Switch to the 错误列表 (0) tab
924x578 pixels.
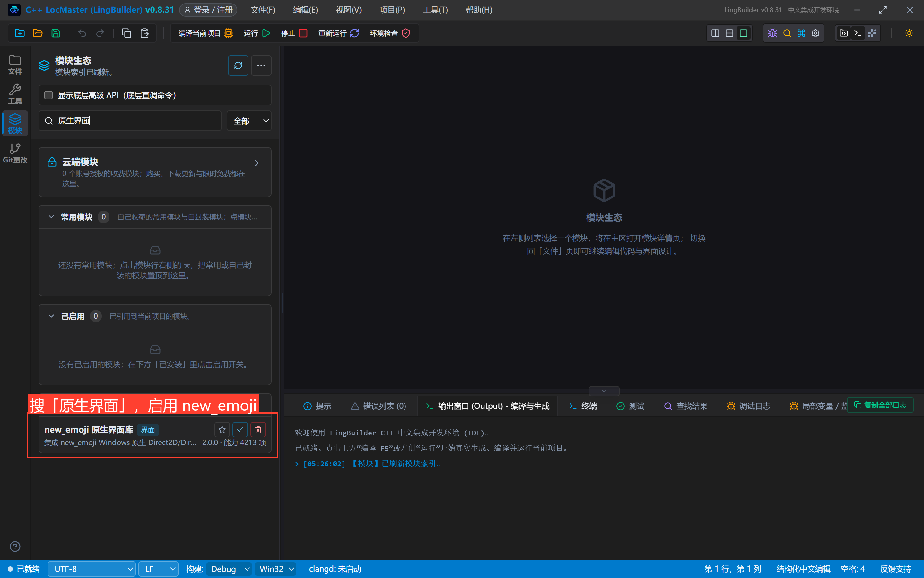378,406
